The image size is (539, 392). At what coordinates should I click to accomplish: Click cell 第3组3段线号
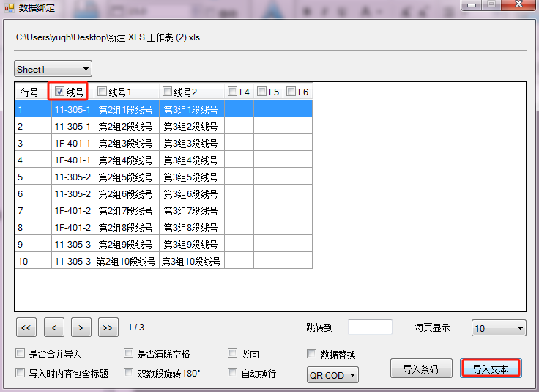click(x=192, y=143)
